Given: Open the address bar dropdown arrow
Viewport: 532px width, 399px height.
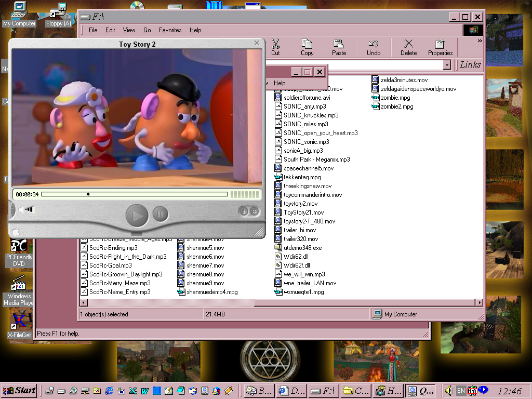Looking at the screenshot, I should [447, 65].
